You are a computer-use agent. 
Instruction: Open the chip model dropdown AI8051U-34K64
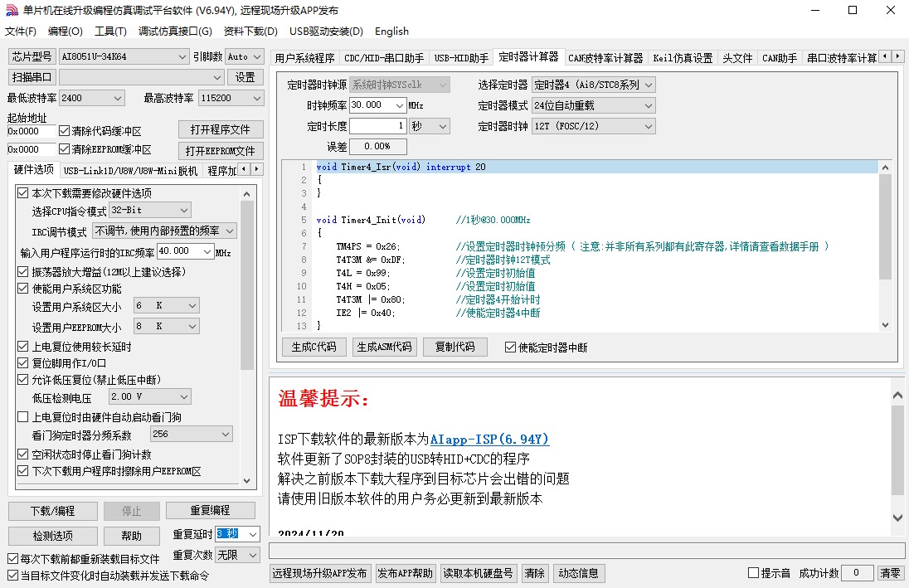[x=124, y=56]
